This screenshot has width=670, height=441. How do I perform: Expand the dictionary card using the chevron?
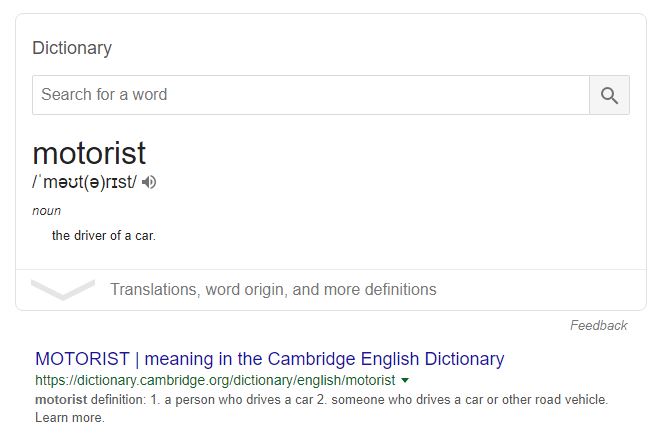coord(62,290)
